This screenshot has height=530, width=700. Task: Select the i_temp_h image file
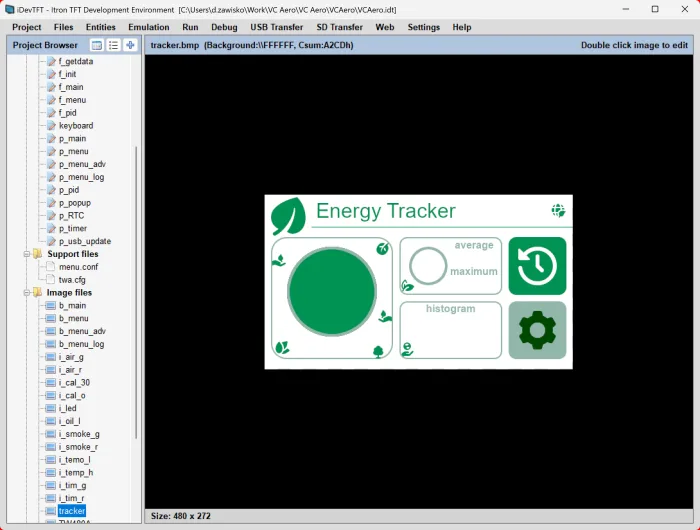(x=76, y=473)
